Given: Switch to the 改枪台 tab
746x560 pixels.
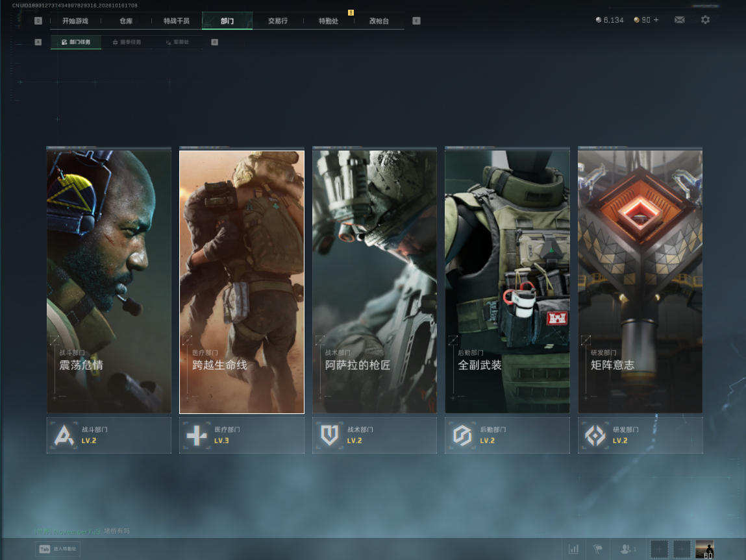Looking at the screenshot, I should click(x=379, y=21).
